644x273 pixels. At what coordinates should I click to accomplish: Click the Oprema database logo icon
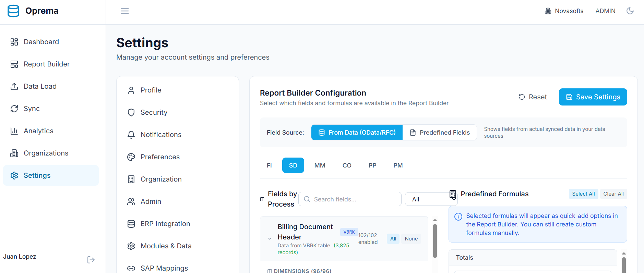coord(13,11)
